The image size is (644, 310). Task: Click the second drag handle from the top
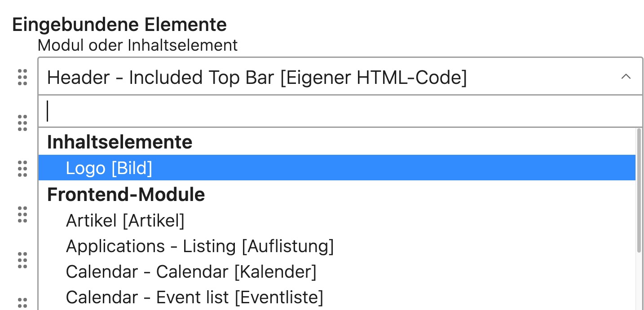point(22,123)
